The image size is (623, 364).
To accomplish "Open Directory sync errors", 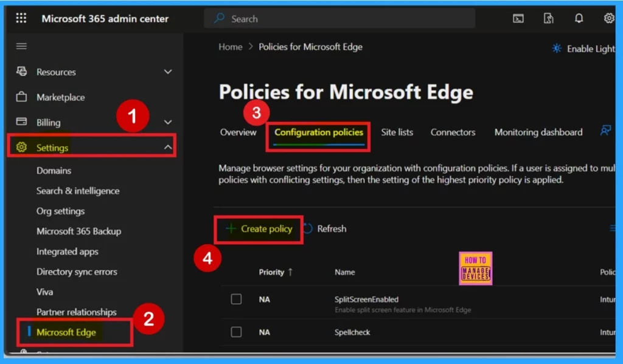I will [77, 272].
